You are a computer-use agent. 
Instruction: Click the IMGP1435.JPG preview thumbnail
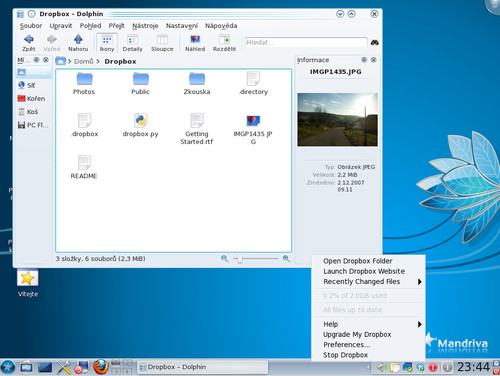[x=337, y=119]
